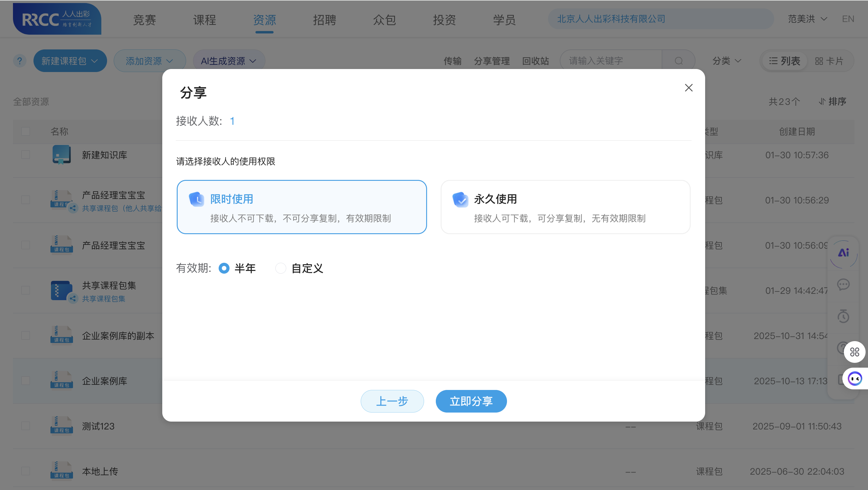This screenshot has height=490, width=868.
Task: Select the 自定义 validity period option
Action: point(281,268)
